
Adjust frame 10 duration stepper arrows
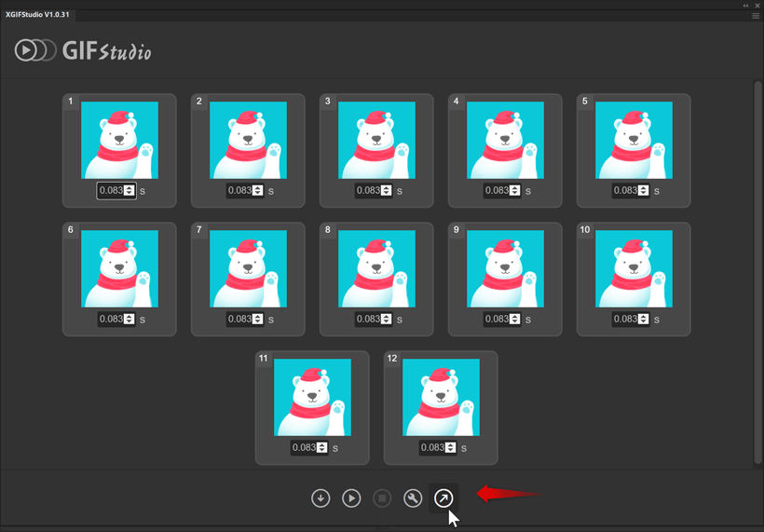click(644, 319)
